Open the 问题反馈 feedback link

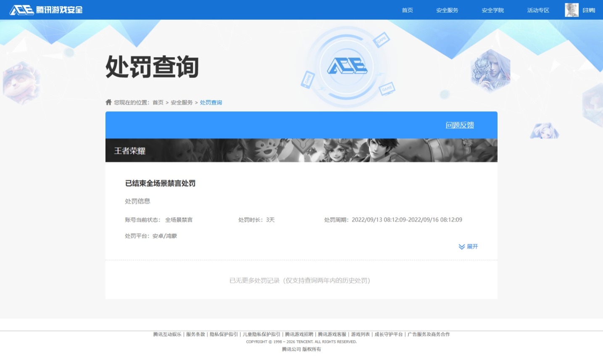coord(459,125)
